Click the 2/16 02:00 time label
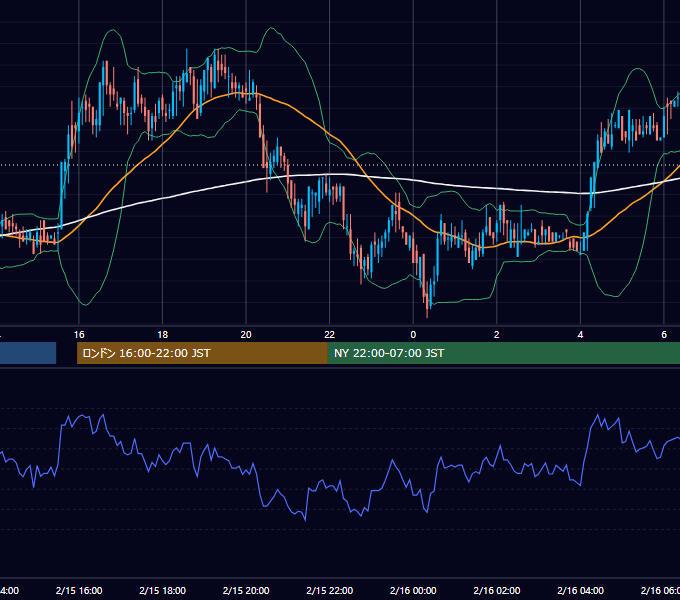The width and height of the screenshot is (680, 600). pyautogui.click(x=497, y=590)
